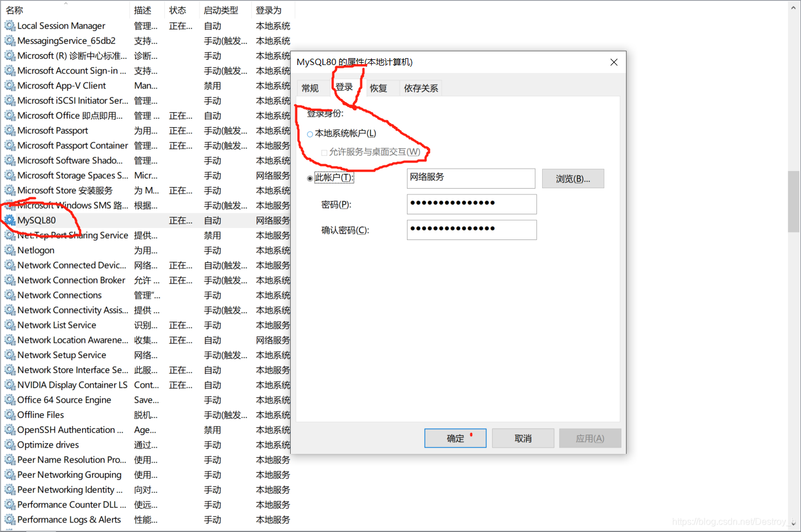Click the gear icon beside Netlogon
The height and width of the screenshot is (532, 801).
[x=10, y=250]
